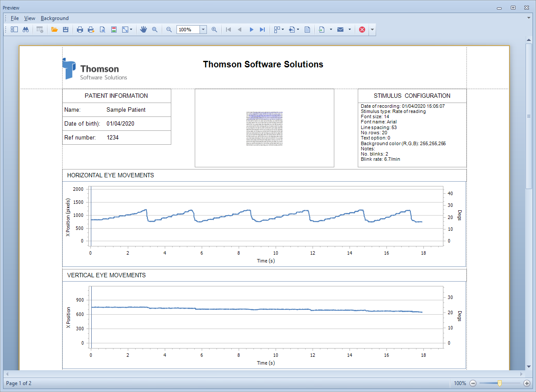Viewport: 536px width, 392px height.
Task: Open a document with the folder icon
Action: pyautogui.click(x=54, y=30)
